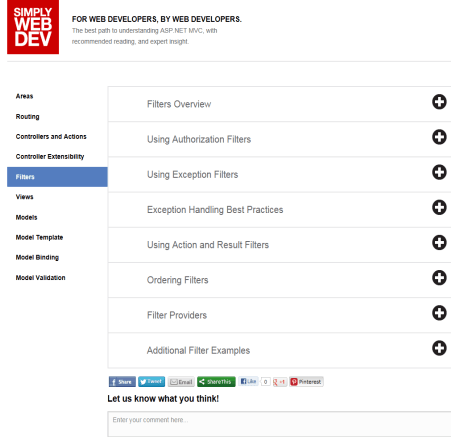The image size is (451, 439).
Task: Expand Filters Overview with plus icon
Action: (x=439, y=102)
